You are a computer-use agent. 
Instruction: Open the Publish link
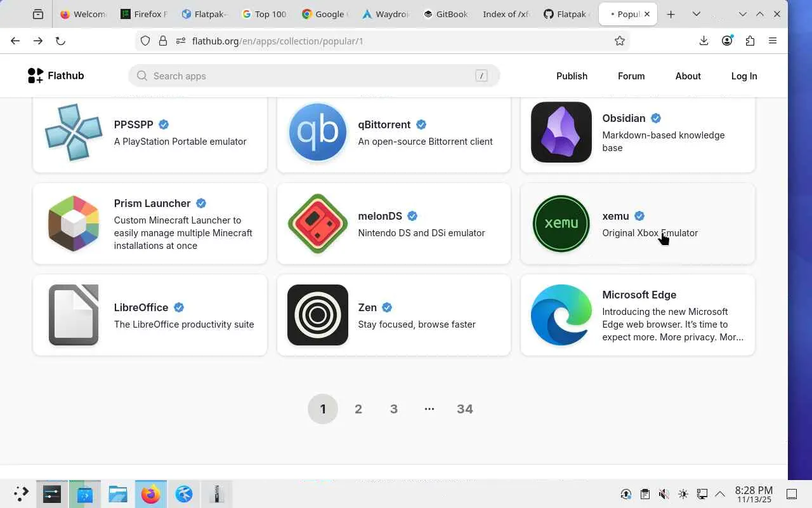click(x=572, y=76)
